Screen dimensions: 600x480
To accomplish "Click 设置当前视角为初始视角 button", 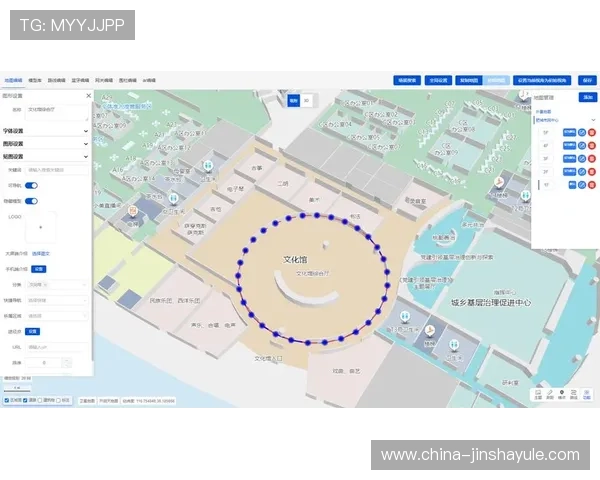I will tap(542, 80).
